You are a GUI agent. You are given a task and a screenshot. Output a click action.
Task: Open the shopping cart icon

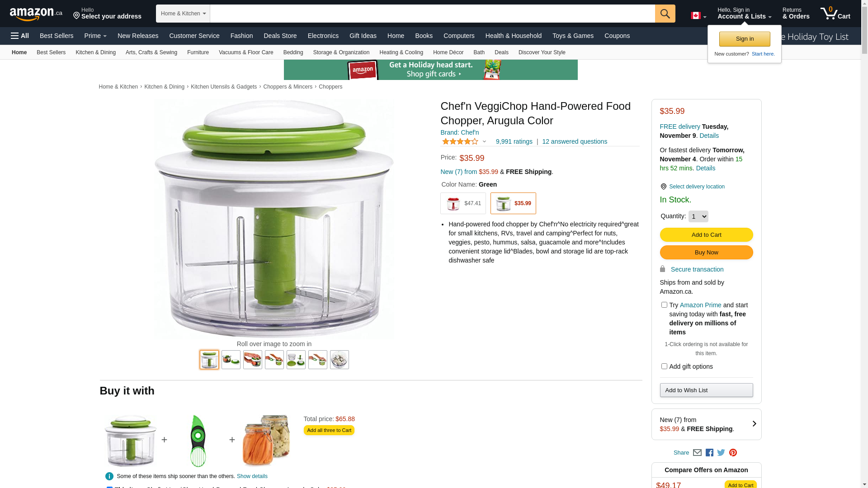point(835,14)
